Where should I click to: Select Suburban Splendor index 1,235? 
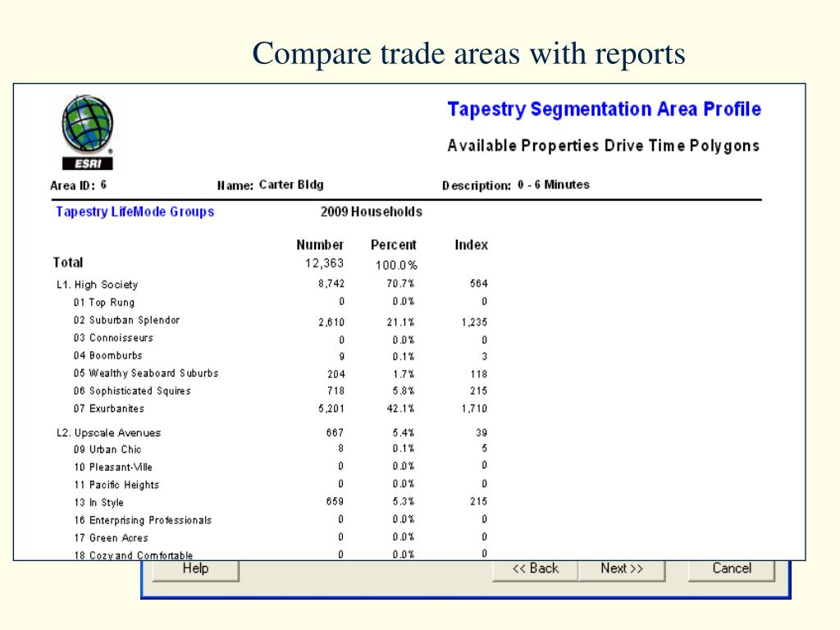pyautogui.click(x=474, y=322)
